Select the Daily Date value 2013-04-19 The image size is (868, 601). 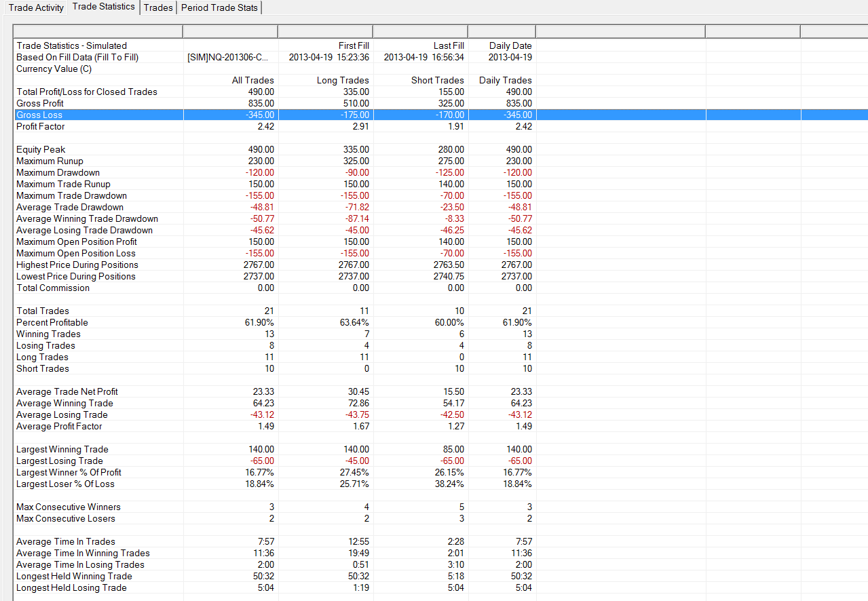510,58
